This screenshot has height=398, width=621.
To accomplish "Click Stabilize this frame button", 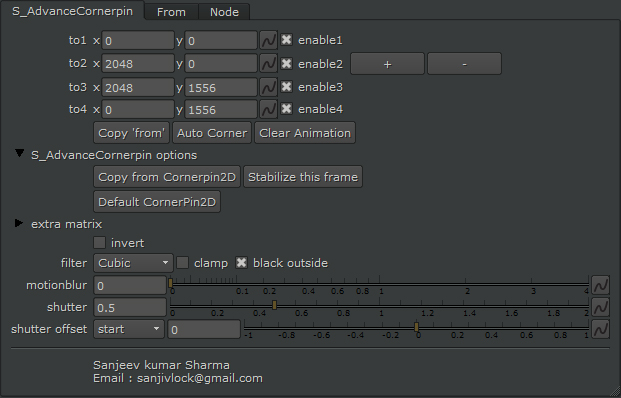I will coord(303,177).
